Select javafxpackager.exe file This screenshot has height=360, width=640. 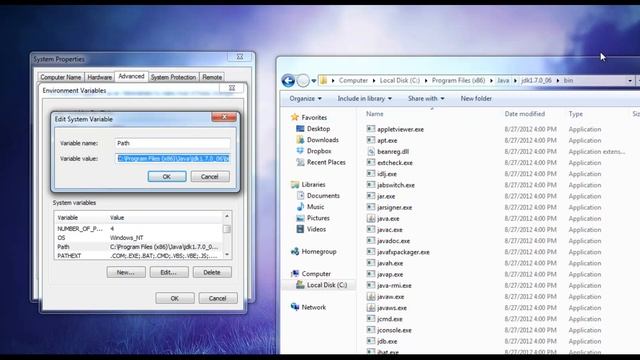403,252
